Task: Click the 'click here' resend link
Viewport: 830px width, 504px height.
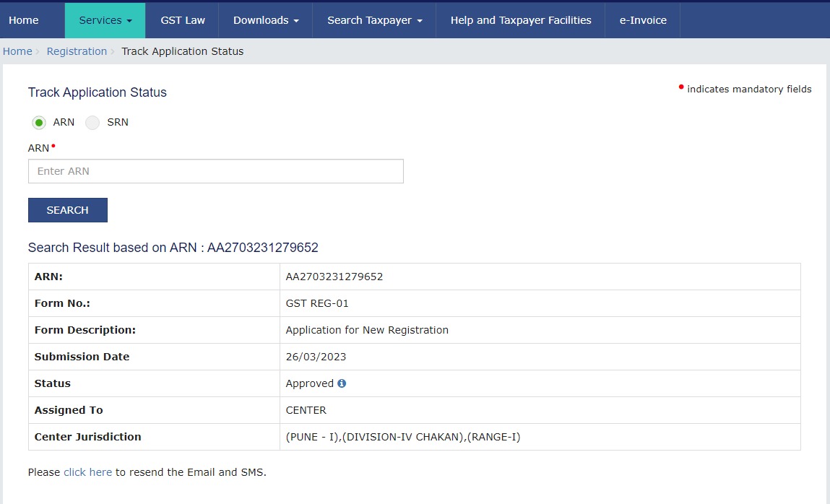Action: point(88,472)
